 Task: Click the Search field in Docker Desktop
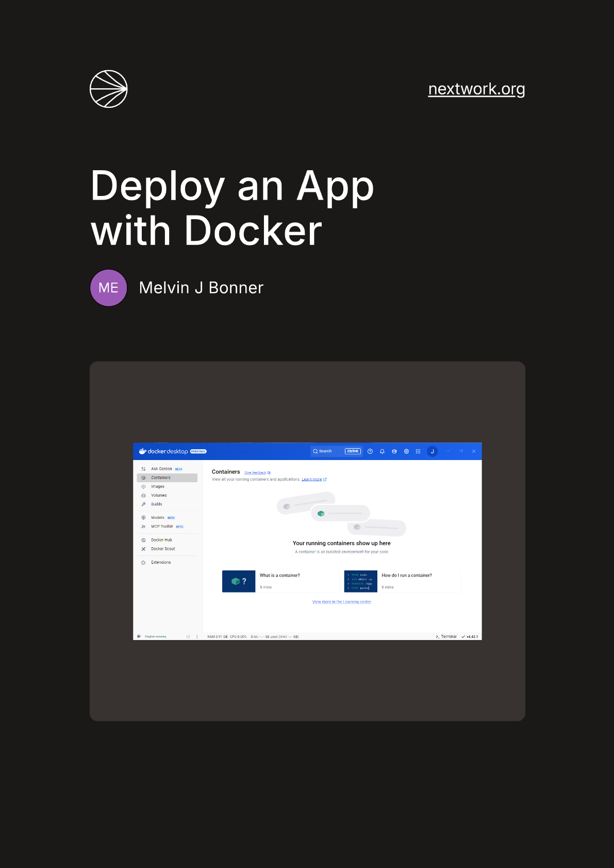pos(337,451)
